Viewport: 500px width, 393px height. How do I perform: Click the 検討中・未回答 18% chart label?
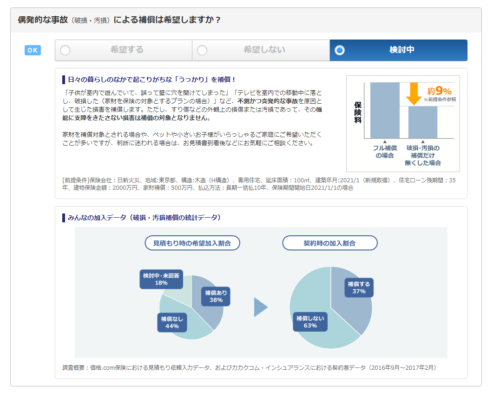pyautogui.click(x=161, y=279)
